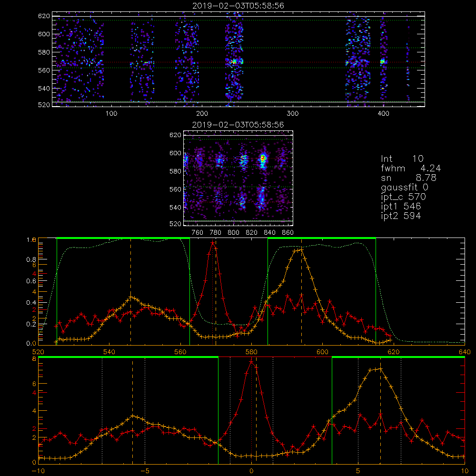Image resolution: width=476 pixels, height=476 pixels.
Task: Click white y-axis label 0.8 on profile plot
Action: [x=31, y=259]
